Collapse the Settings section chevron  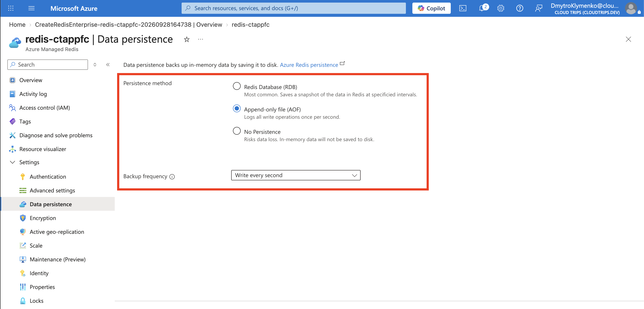tap(12, 162)
